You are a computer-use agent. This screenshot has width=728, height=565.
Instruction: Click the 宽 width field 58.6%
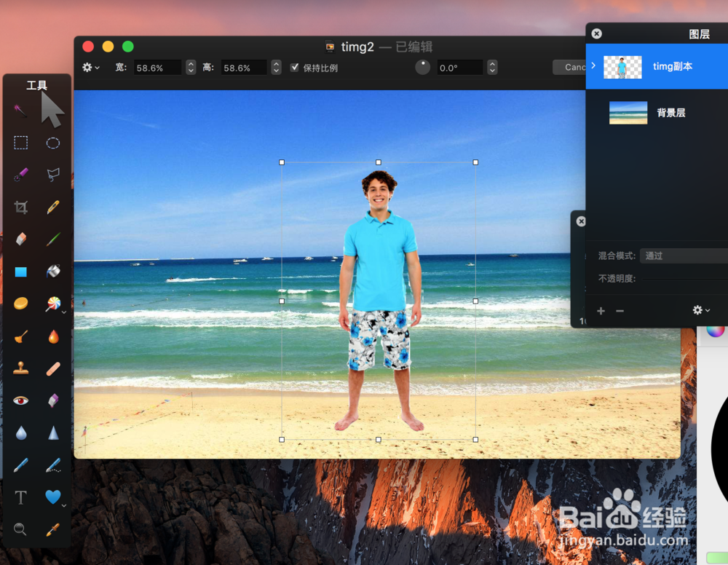(x=157, y=68)
